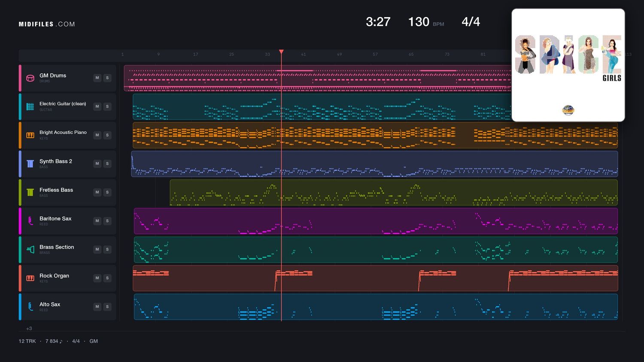Select the Synth Bass 2 track name
This screenshot has height=362, width=644.
(x=56, y=161)
